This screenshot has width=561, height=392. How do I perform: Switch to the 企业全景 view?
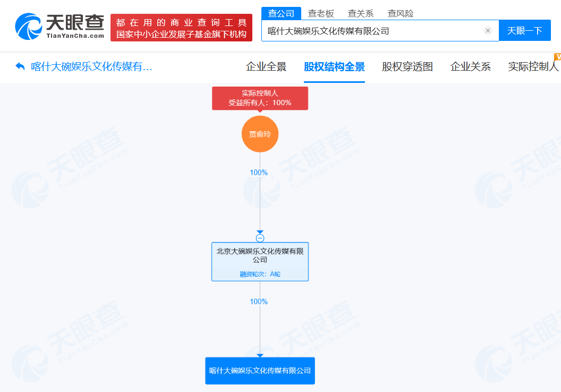pyautogui.click(x=266, y=67)
